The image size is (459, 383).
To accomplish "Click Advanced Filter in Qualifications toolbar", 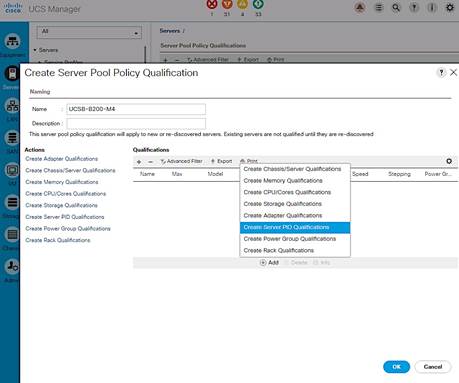I will (181, 161).
